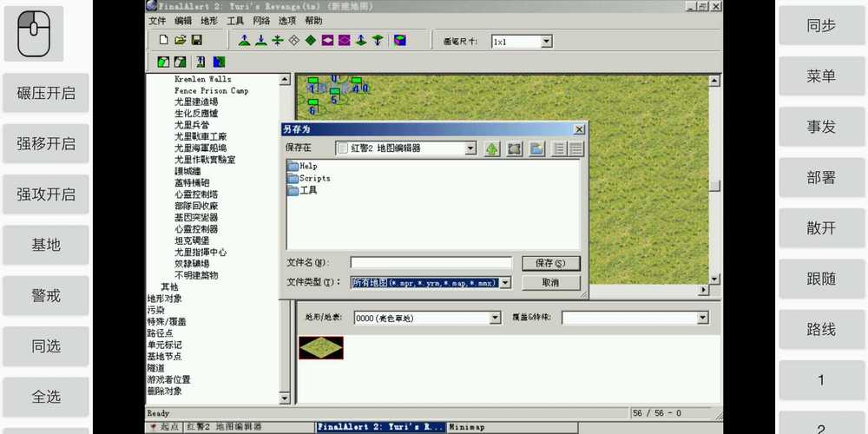Open the 文件类型 file type dropdown
The height and width of the screenshot is (434, 868).
coord(505,283)
